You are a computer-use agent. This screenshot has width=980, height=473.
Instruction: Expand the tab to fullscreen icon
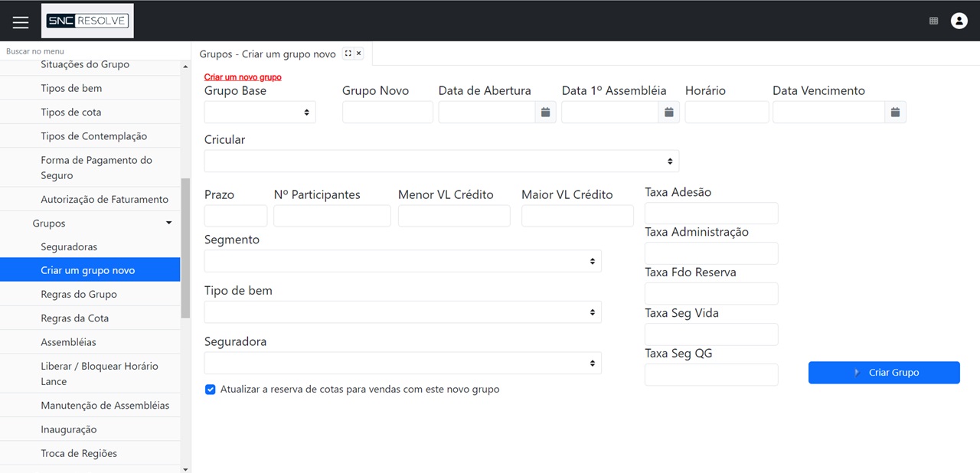348,54
